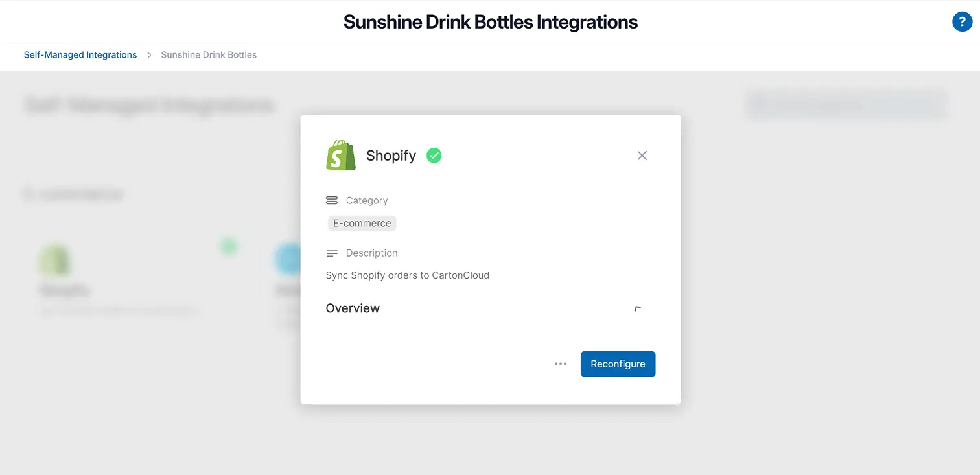Click the Category stack icon

pos(332,200)
